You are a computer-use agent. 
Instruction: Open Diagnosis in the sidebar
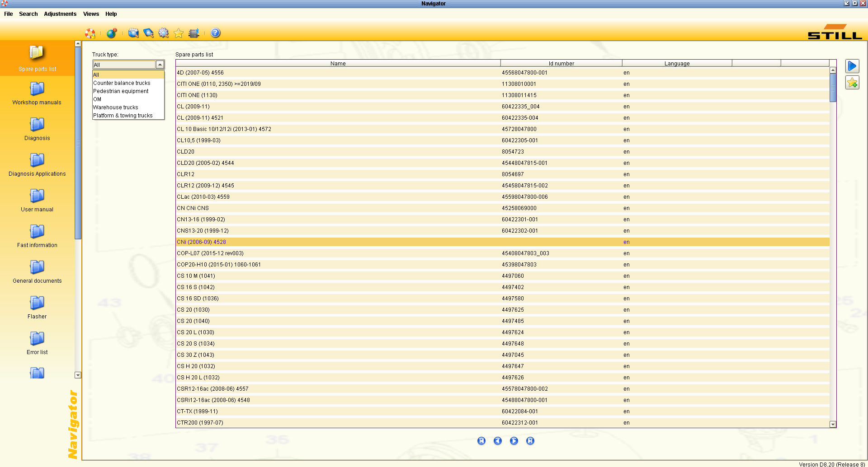click(37, 129)
